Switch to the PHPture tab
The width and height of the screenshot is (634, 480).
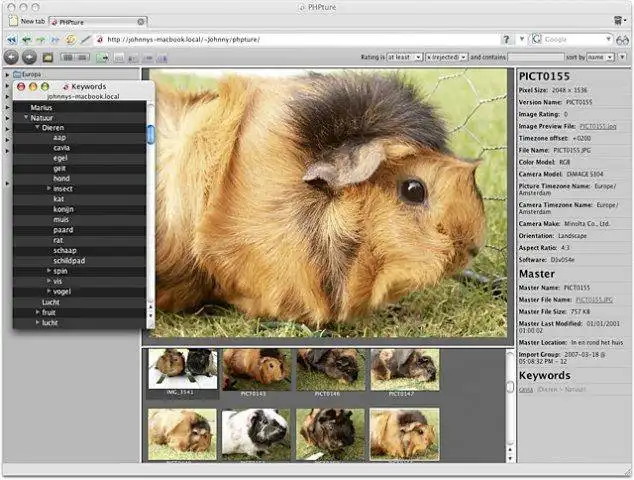98,22
